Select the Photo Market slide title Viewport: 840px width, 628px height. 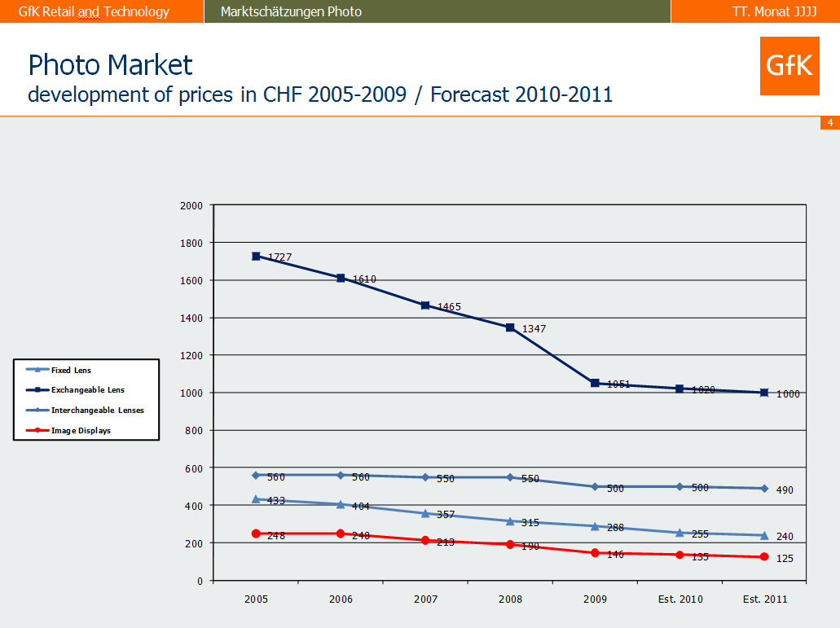pyautogui.click(x=110, y=65)
